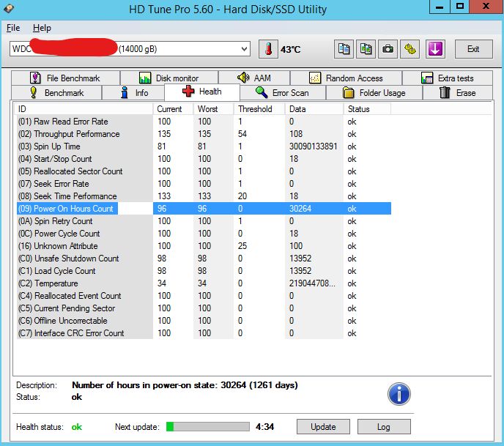The image size is (504, 446).
Task: Open the Erase tab
Action: click(x=458, y=93)
